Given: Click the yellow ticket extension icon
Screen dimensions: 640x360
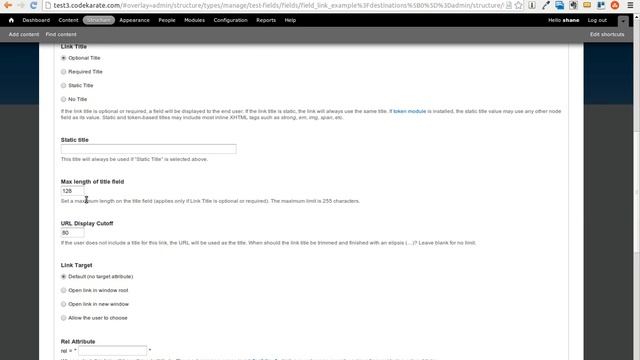Looking at the screenshot, I should pos(587,5).
